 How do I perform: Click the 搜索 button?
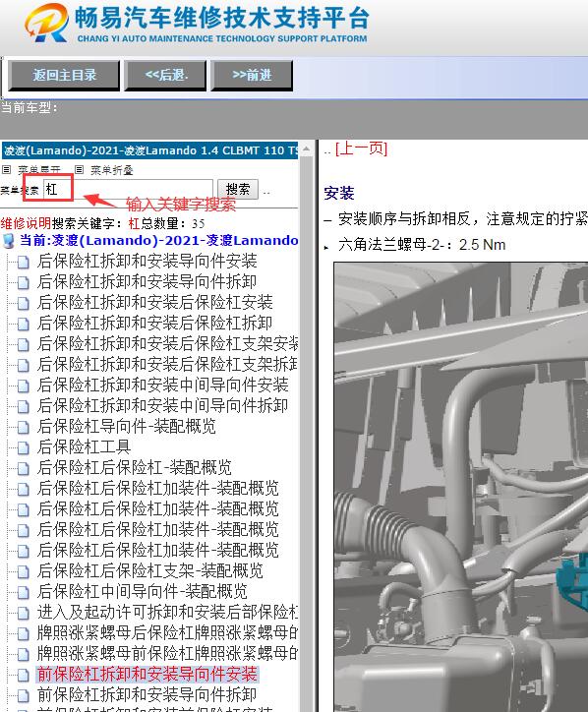click(238, 189)
